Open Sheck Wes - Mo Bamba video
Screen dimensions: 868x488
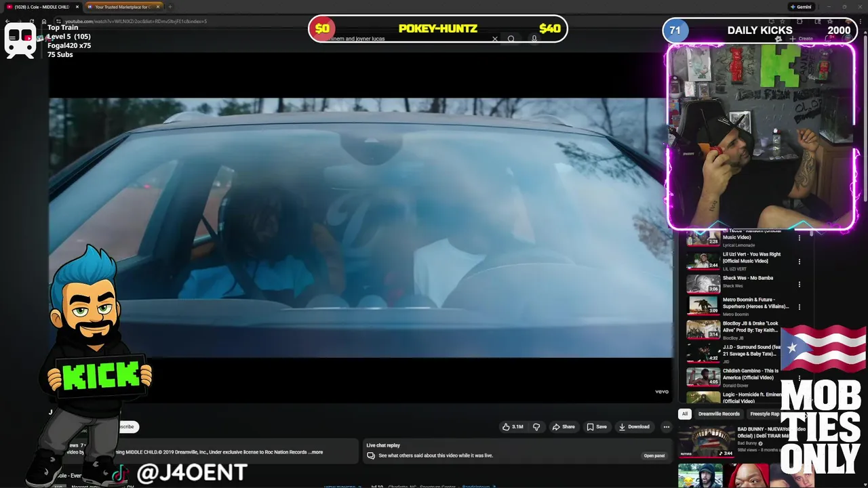pos(748,278)
